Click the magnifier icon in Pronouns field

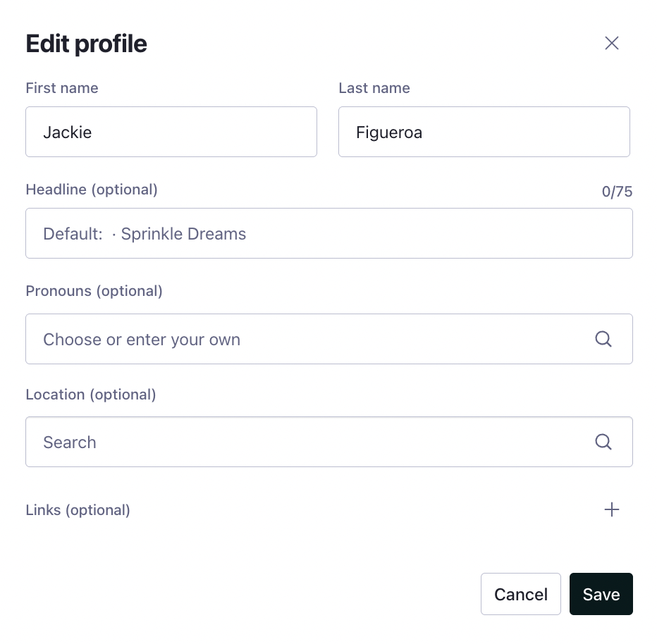click(x=603, y=339)
